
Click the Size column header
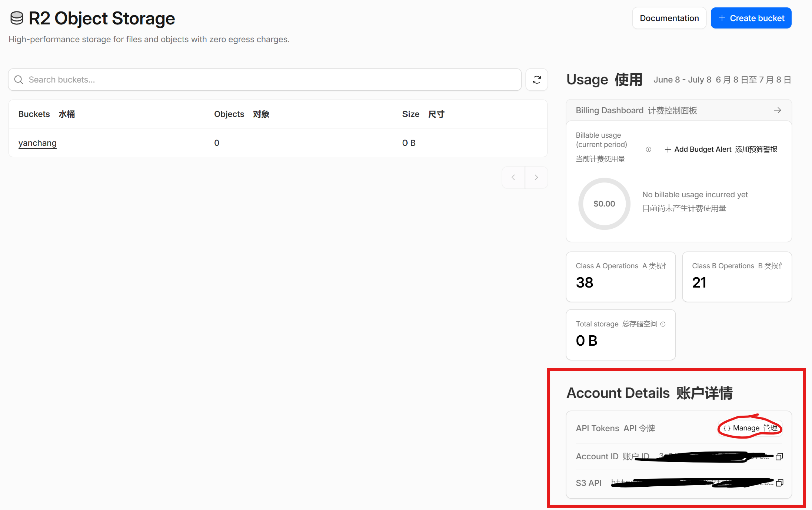click(423, 114)
